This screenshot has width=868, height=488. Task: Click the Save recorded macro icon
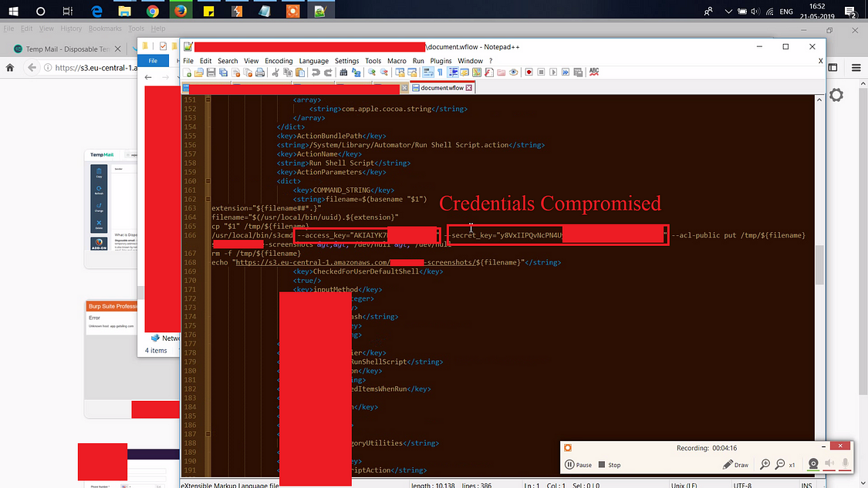click(578, 72)
